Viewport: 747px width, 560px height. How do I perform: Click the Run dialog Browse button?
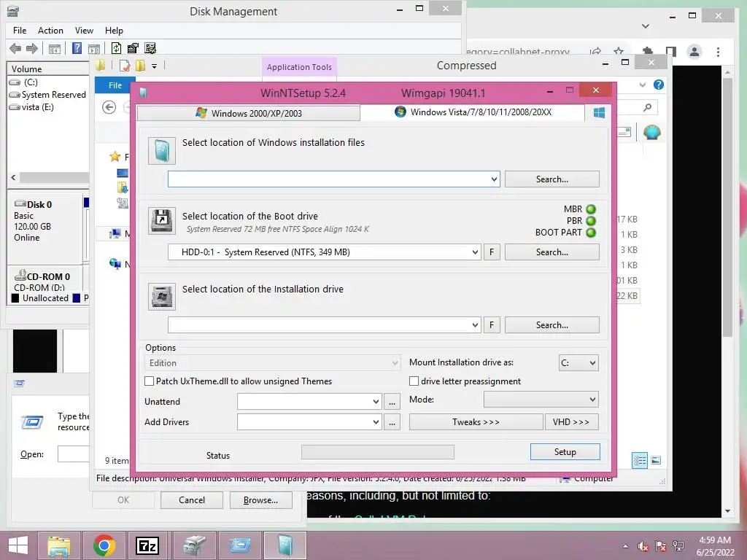(x=260, y=500)
